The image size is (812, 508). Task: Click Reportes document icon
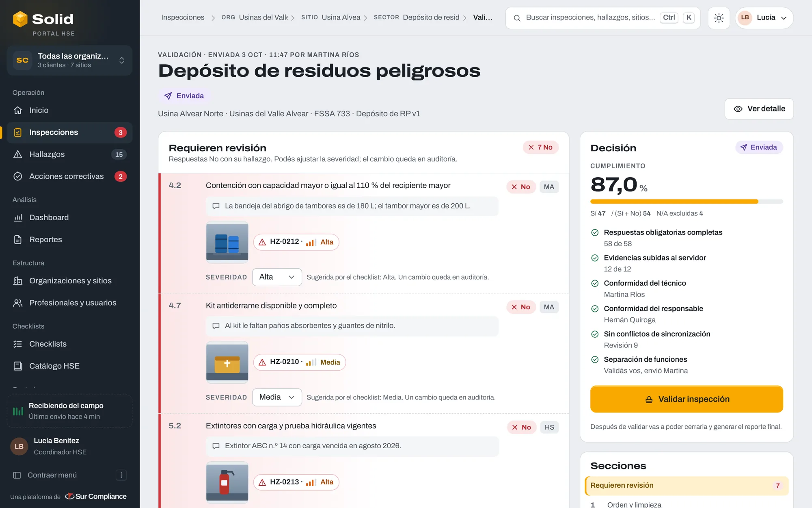click(18, 239)
